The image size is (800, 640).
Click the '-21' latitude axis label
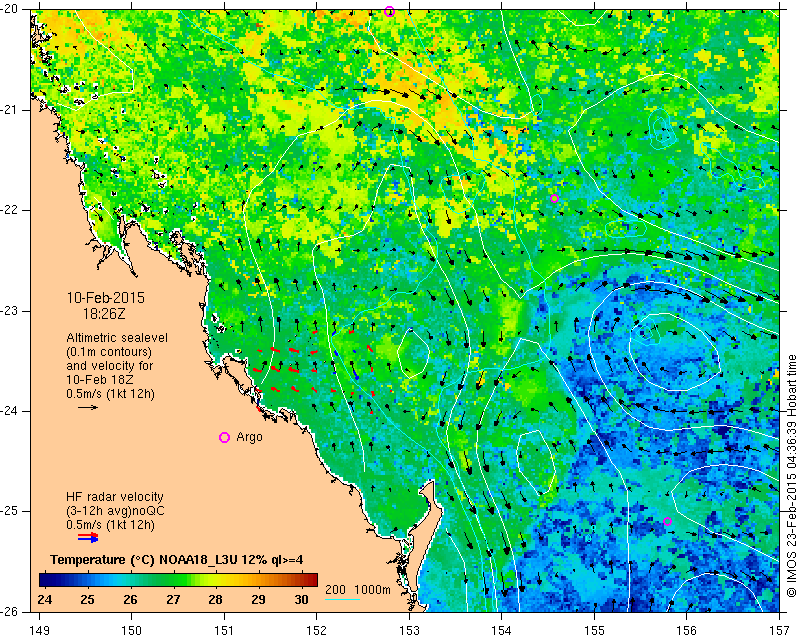coord(9,110)
